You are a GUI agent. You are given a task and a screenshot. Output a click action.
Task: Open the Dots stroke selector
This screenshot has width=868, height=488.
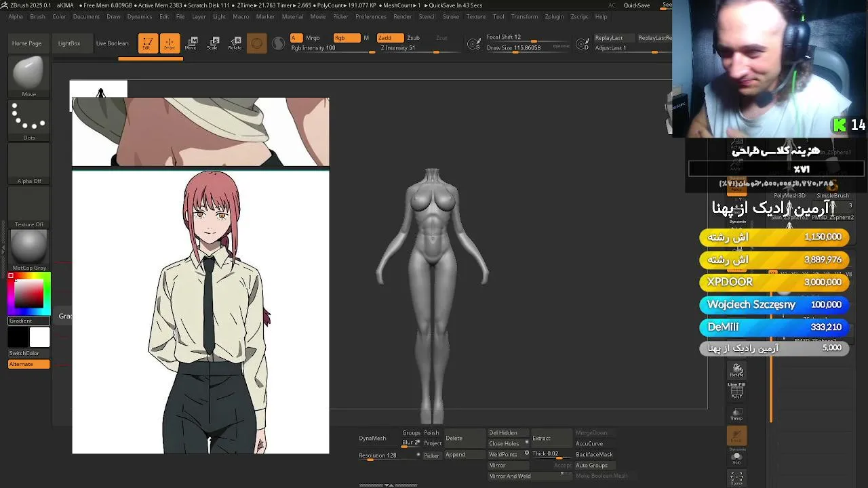(x=28, y=121)
